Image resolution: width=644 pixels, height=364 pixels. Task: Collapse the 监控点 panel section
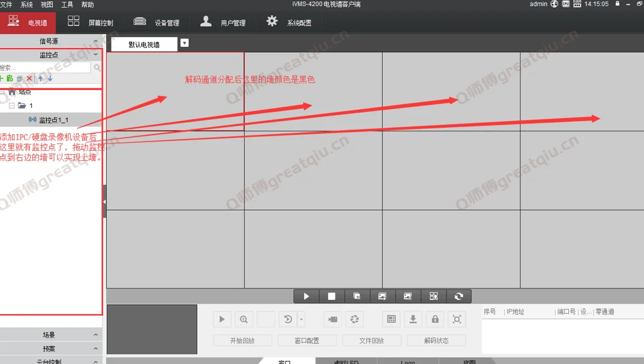coord(96,55)
